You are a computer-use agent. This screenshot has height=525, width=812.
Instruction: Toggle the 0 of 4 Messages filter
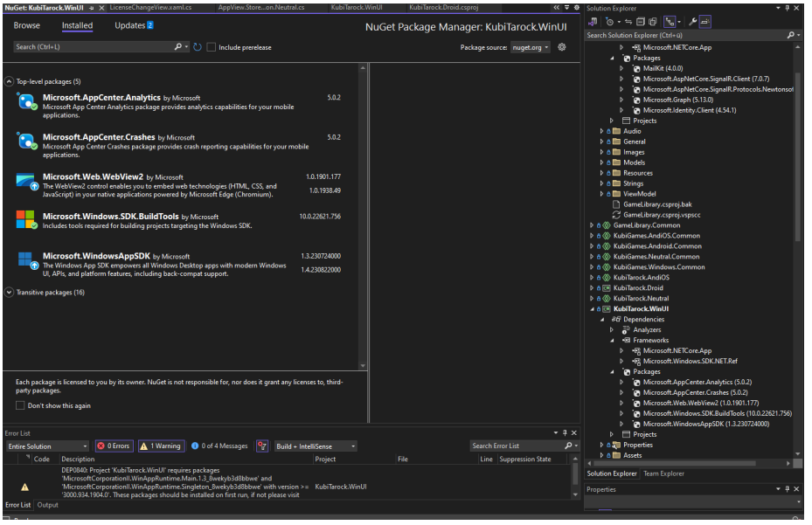[219, 446]
